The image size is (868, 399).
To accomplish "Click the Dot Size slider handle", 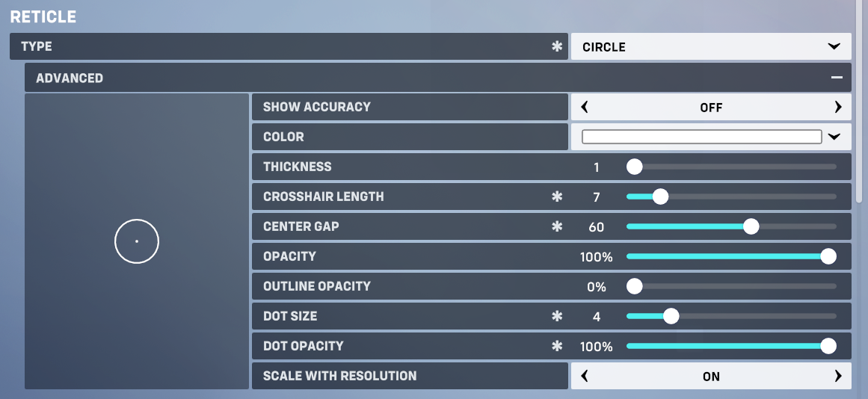I will (671, 316).
